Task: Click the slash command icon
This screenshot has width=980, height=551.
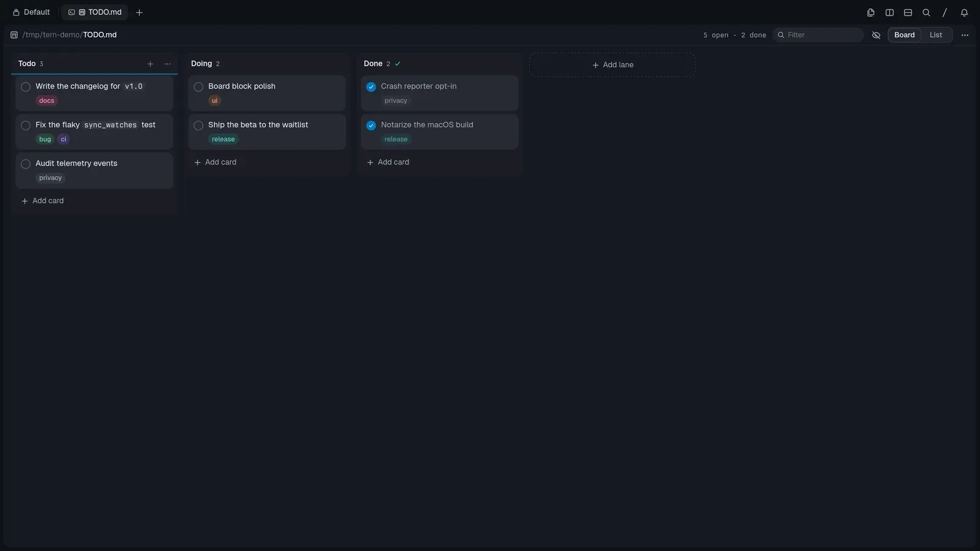Action: click(x=944, y=12)
